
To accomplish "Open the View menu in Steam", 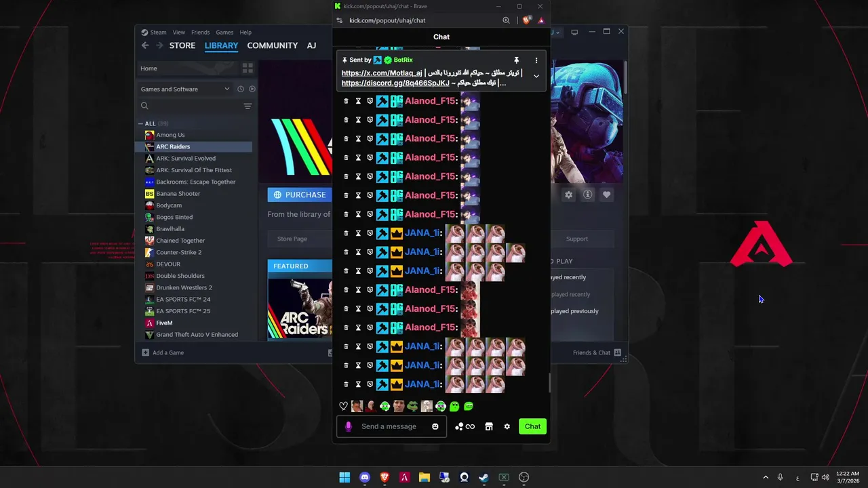I will pyautogui.click(x=178, y=32).
